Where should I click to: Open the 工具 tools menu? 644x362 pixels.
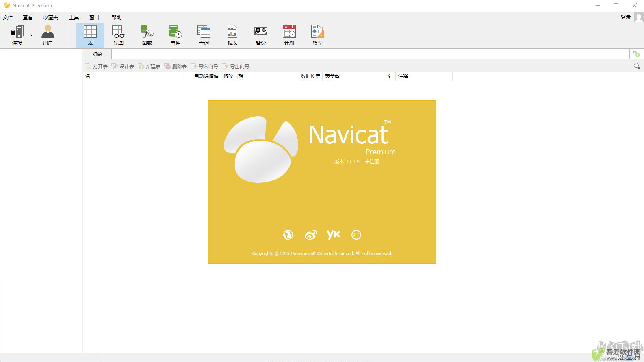tap(74, 17)
